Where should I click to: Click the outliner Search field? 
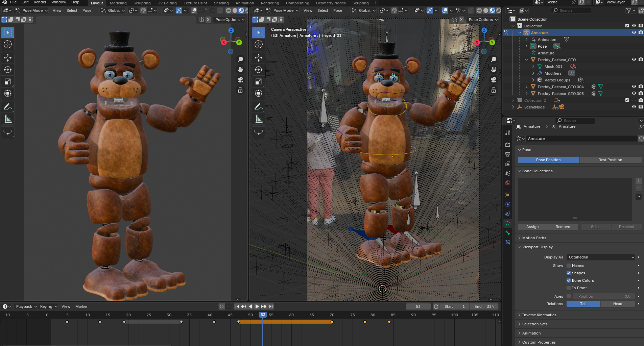pyautogui.click(x=571, y=10)
